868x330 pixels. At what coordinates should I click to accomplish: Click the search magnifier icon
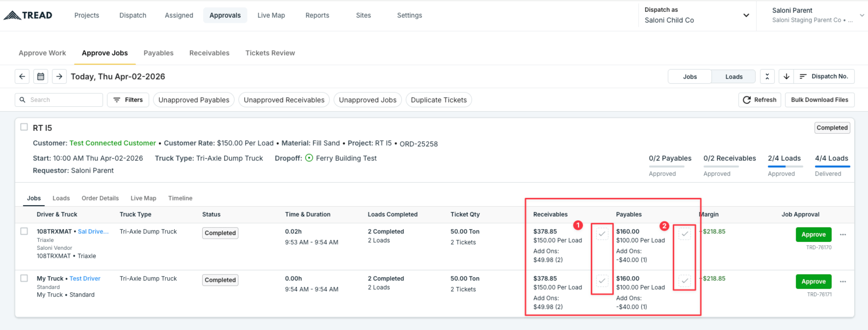click(x=23, y=100)
